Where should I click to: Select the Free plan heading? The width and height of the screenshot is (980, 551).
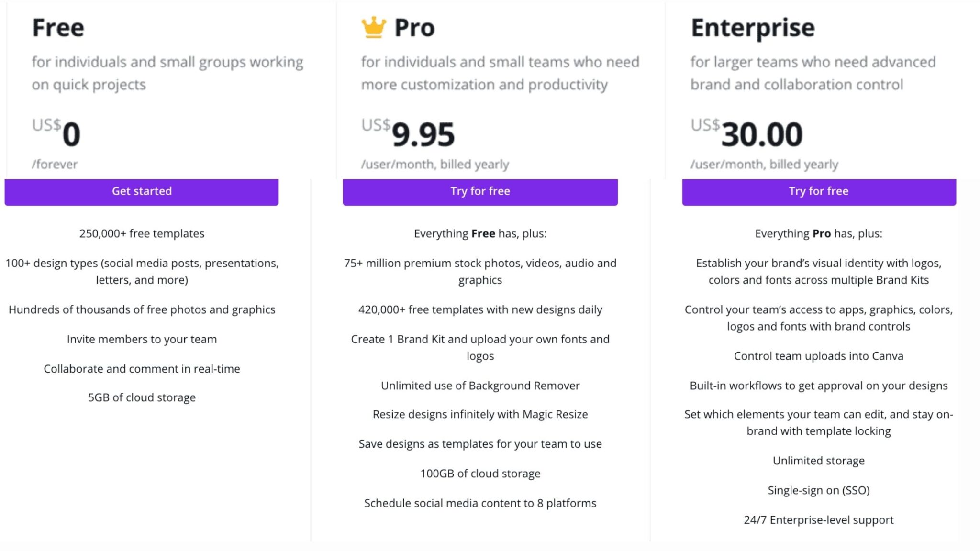pos(57,28)
